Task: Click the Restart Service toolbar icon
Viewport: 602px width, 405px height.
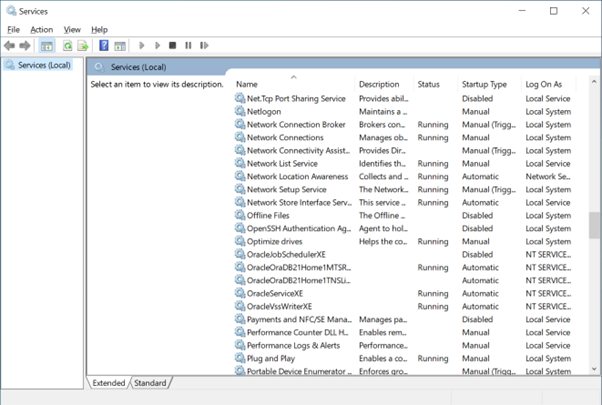Action: (204, 46)
